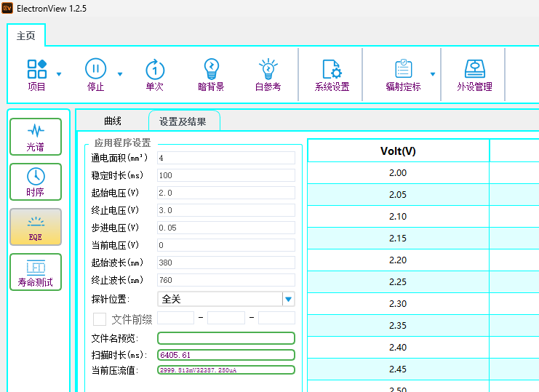539x392 pixels.
Task: Click the 文件名预览 preview field
Action: (226, 338)
